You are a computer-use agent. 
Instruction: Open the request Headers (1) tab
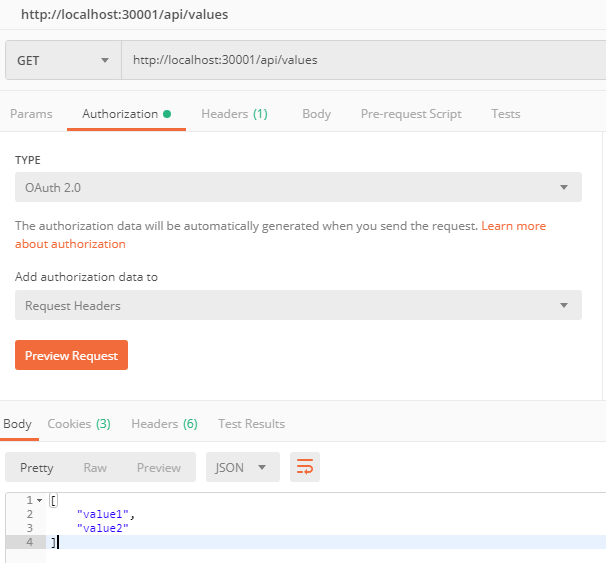tap(234, 114)
